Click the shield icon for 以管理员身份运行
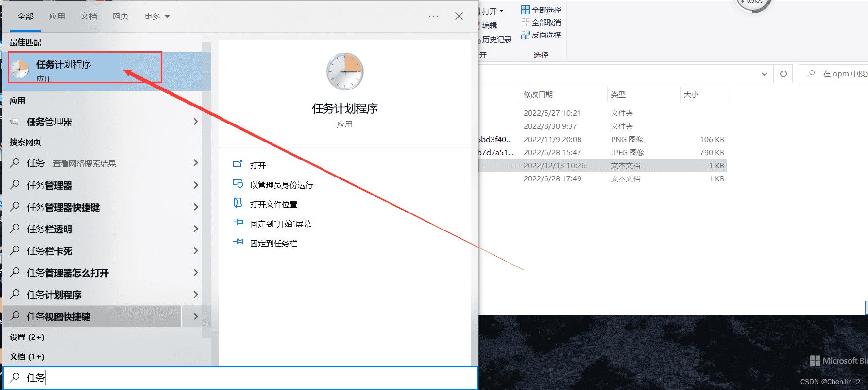The height and width of the screenshot is (390, 868). [238, 184]
